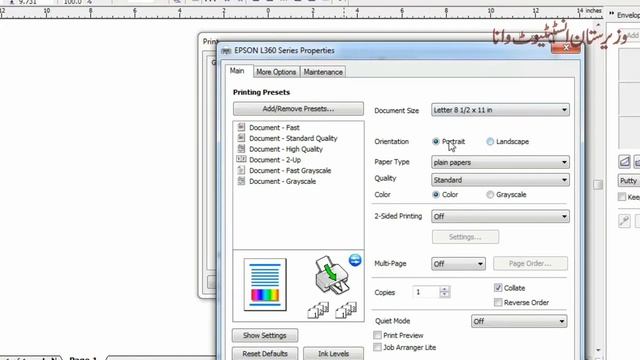Click Show Settings button
Screen dimensions: 640x360
pyautogui.click(x=265, y=336)
